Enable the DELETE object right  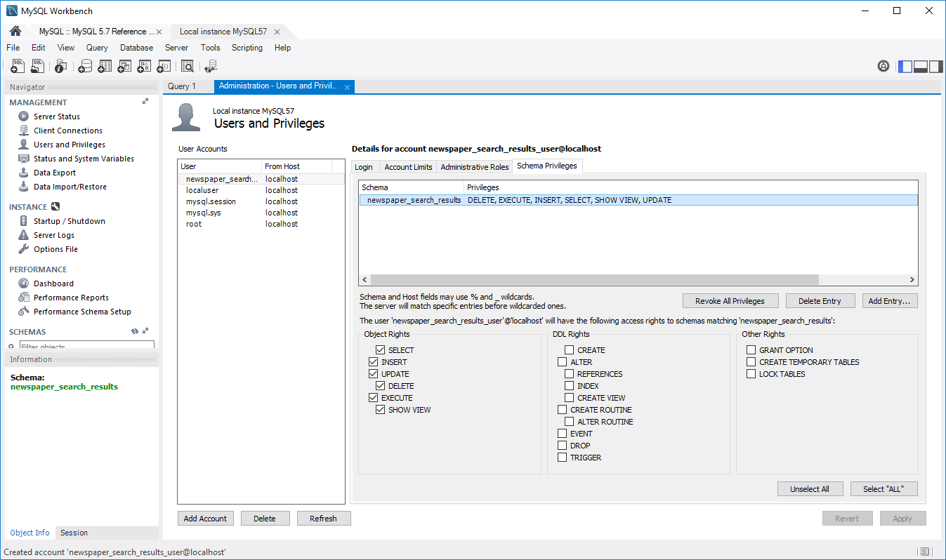[380, 385]
